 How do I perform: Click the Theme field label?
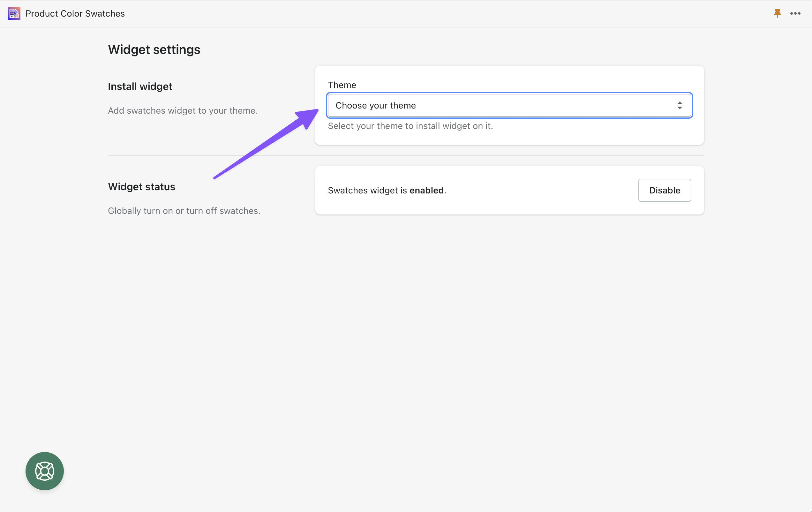(342, 85)
